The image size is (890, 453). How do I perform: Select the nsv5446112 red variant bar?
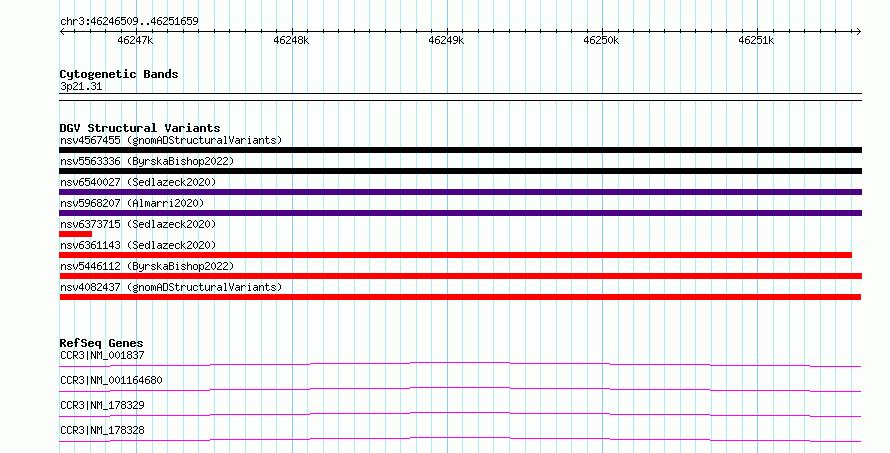pyautogui.click(x=460, y=276)
